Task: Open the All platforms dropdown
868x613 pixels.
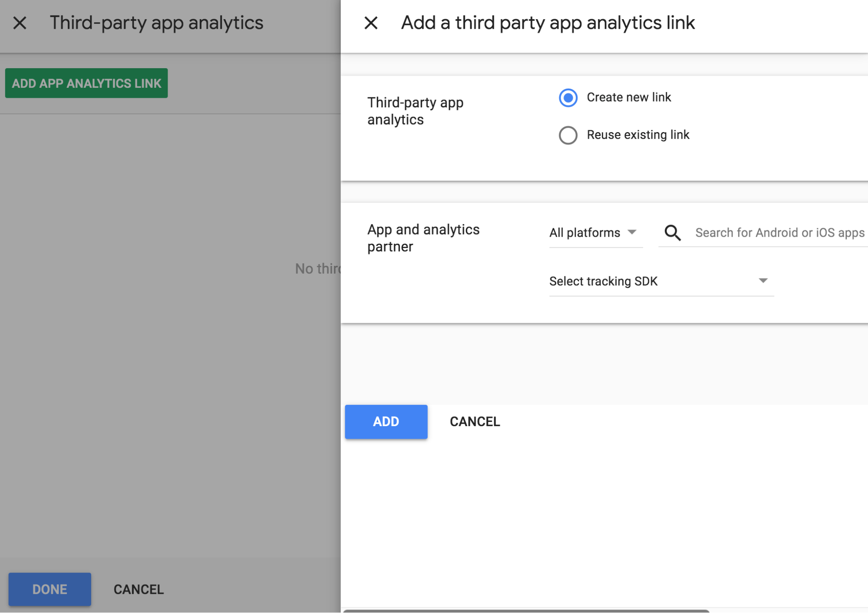Action: (x=596, y=233)
